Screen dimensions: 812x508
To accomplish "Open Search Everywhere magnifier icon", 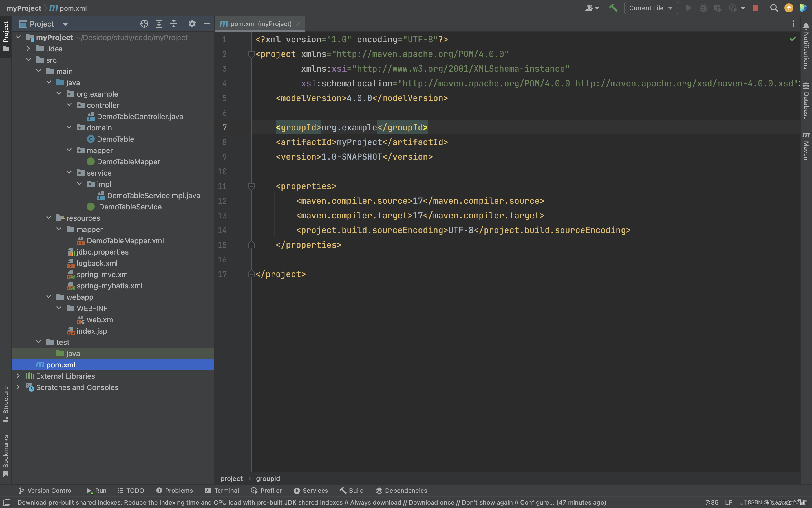I will point(774,8).
